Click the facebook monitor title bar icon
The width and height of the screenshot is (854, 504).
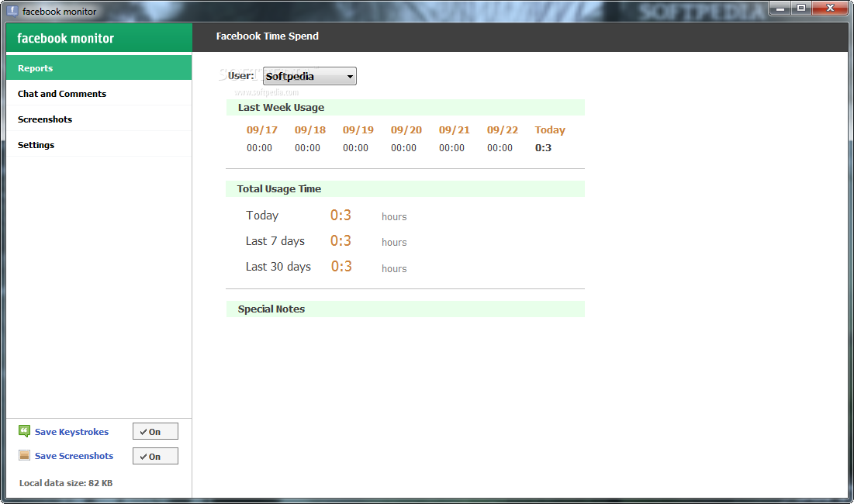12,11
